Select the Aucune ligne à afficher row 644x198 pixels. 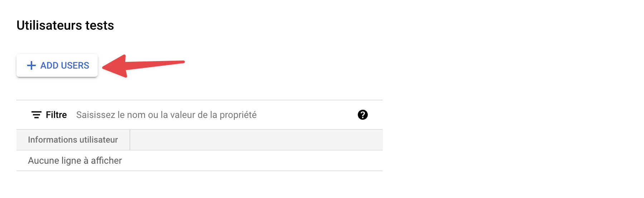coord(75,160)
